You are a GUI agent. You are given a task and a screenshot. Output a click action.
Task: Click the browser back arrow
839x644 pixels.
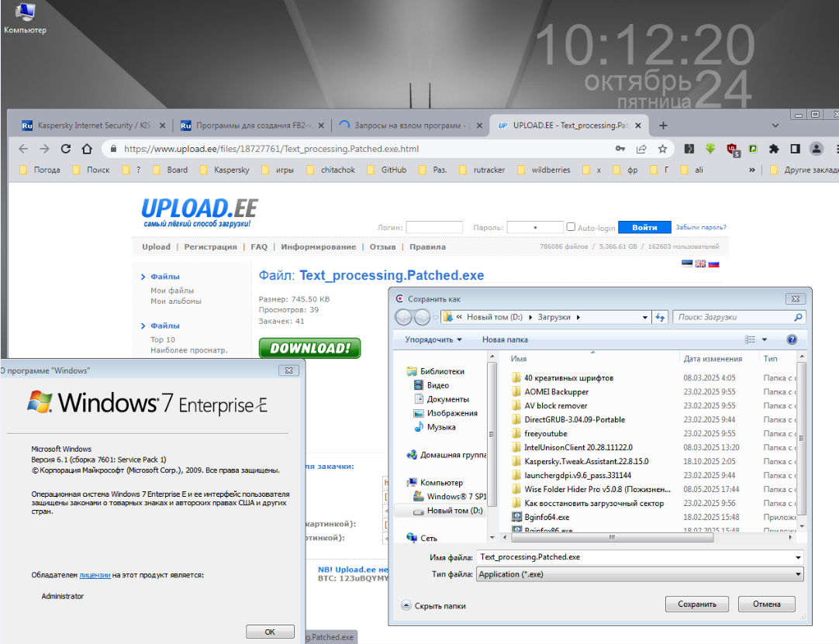tap(23, 149)
